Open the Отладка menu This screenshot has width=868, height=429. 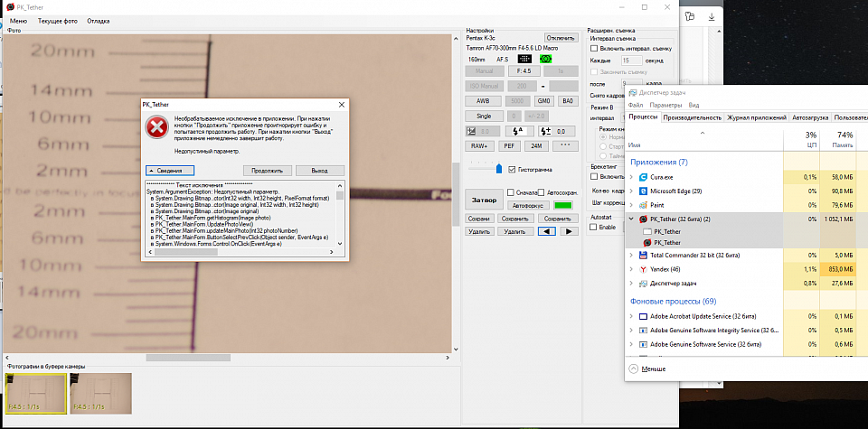(99, 21)
